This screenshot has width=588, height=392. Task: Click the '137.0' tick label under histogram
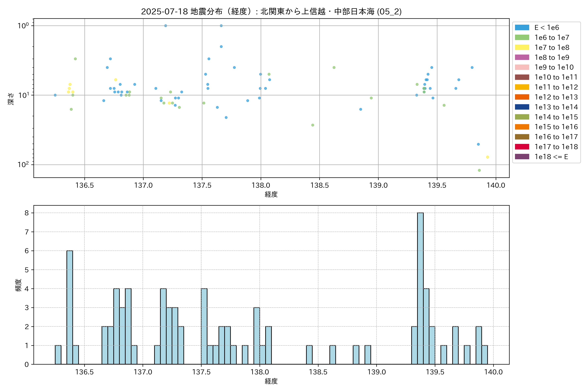143,372
